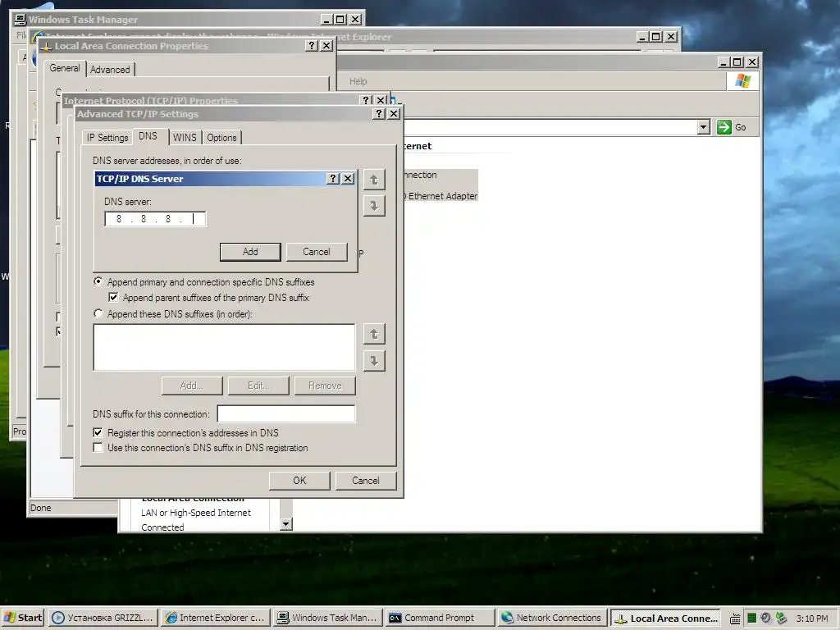
Task: Click the Remove button for DNS suffixes
Action: (325, 386)
